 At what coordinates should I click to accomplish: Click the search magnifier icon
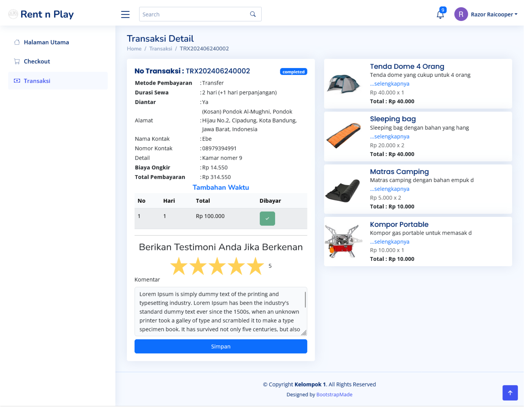pos(253,14)
